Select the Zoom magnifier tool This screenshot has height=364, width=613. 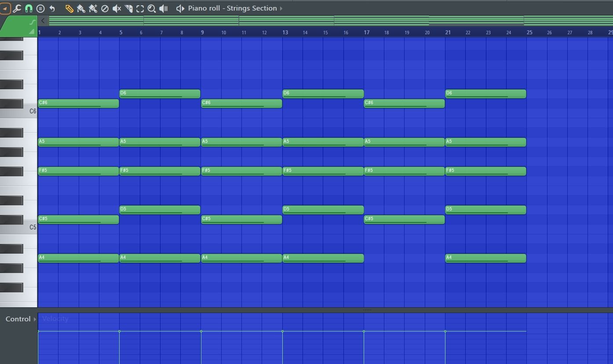[152, 8]
